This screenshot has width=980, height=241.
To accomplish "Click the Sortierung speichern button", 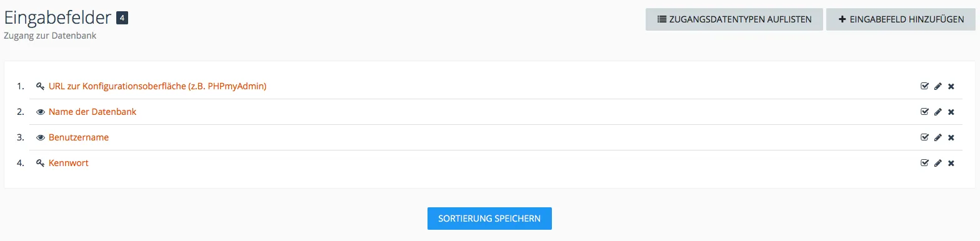I will tap(489, 219).
